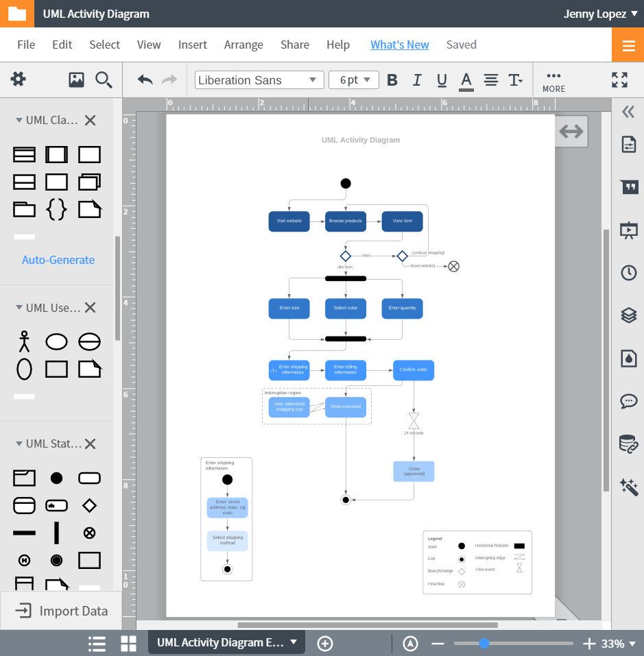Select the Confirm order node on canvas

[x=414, y=370]
